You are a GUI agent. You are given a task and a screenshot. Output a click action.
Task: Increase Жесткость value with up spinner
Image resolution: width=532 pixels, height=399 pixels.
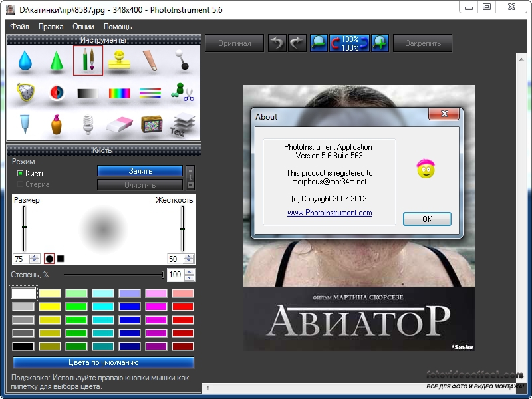189,257
